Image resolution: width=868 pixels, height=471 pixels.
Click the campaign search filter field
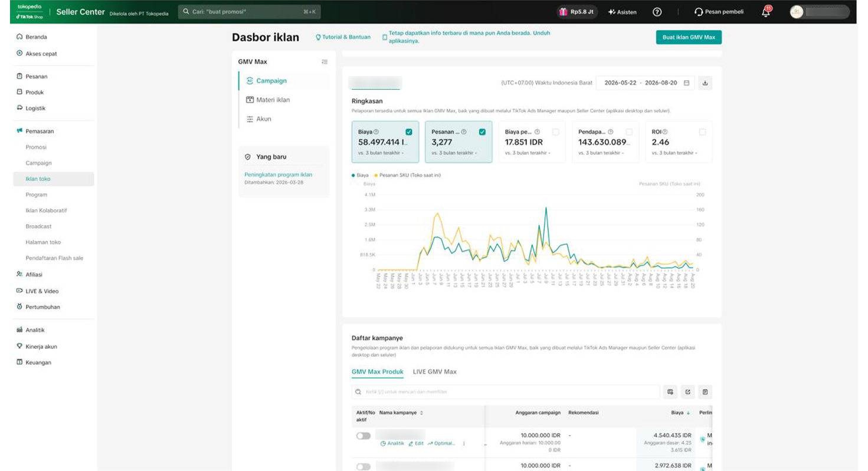(x=506, y=392)
